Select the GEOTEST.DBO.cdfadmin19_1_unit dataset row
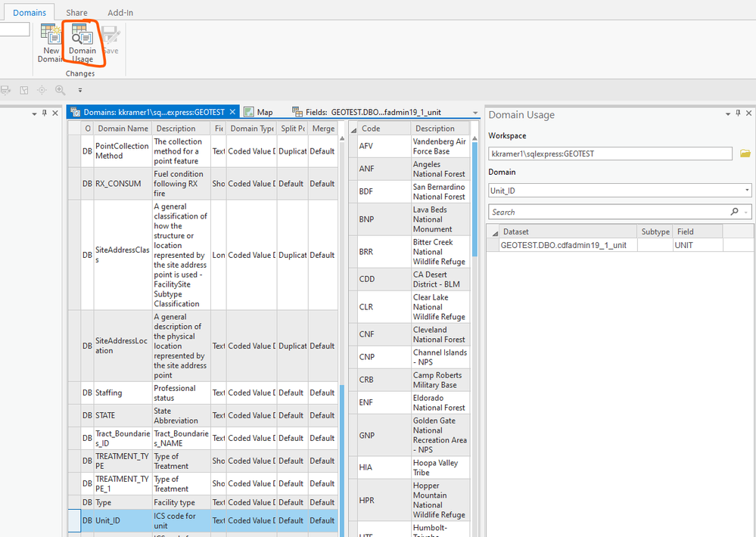The image size is (756, 537). [x=563, y=245]
